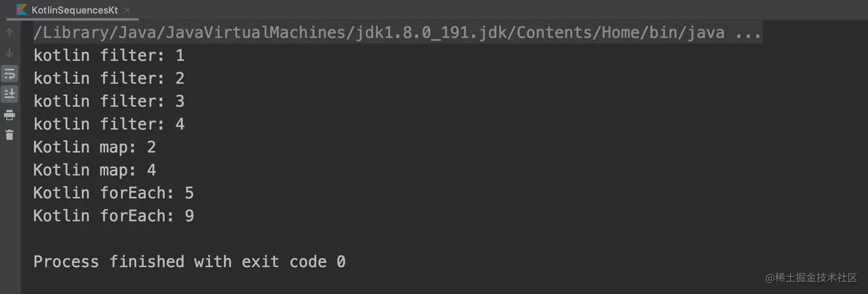
Task: Click the 'Kotlin map: 4' output line
Action: point(95,171)
